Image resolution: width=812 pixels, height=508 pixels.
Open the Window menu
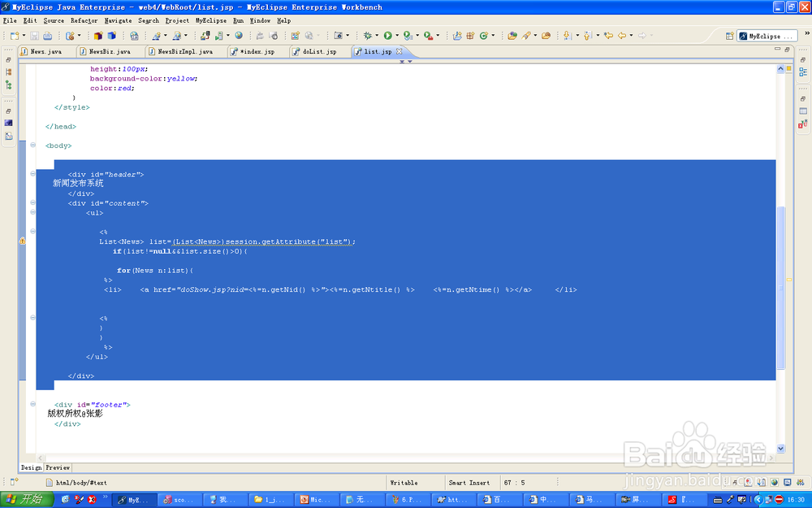point(260,21)
